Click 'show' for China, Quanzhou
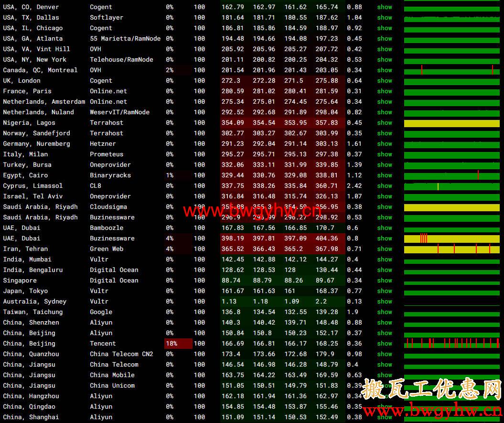The height and width of the screenshot is (423, 504). (x=385, y=354)
